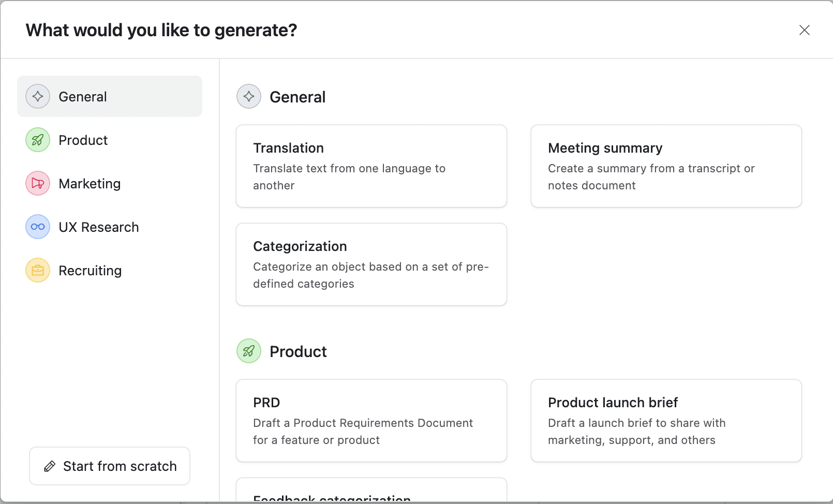Image resolution: width=833 pixels, height=504 pixels.
Task: Open the partially visible Feedback categorization card
Action: click(371, 491)
